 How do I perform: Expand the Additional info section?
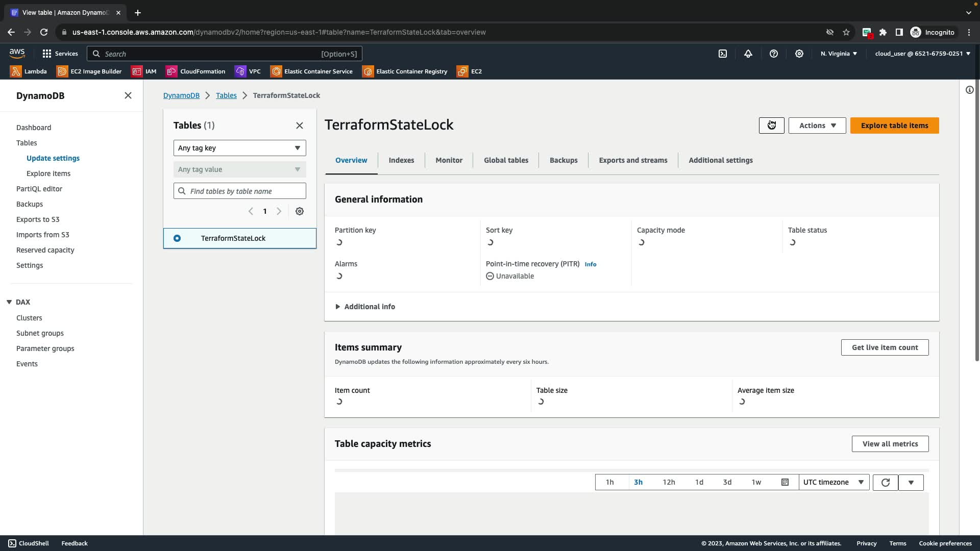(365, 307)
